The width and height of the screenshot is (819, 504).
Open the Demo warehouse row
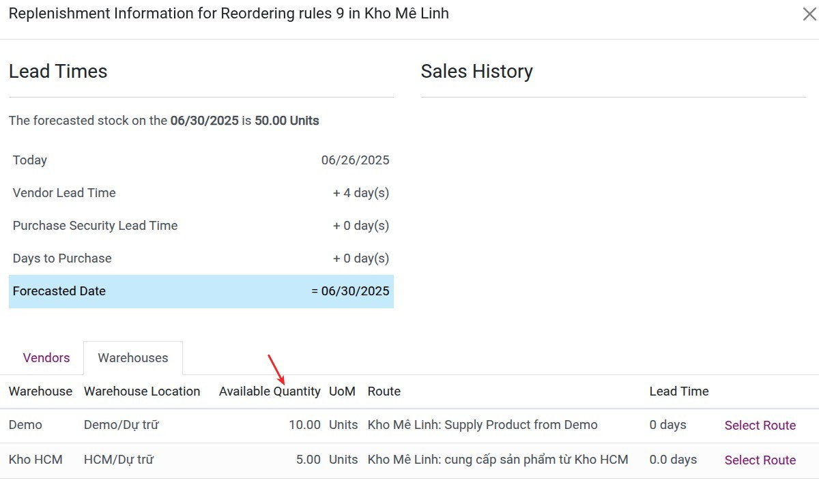point(25,425)
